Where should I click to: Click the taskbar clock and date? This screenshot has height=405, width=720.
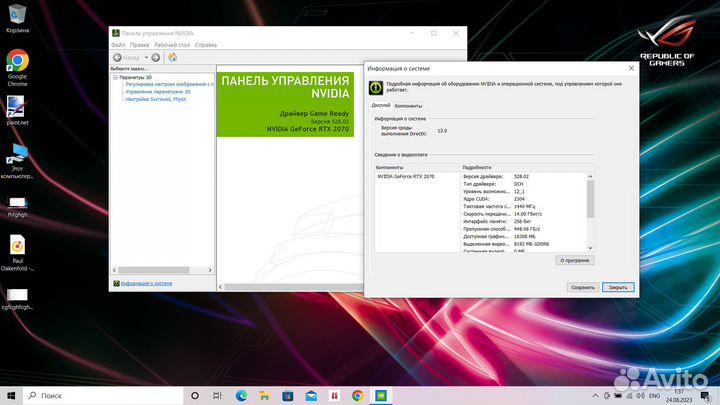tap(679, 395)
